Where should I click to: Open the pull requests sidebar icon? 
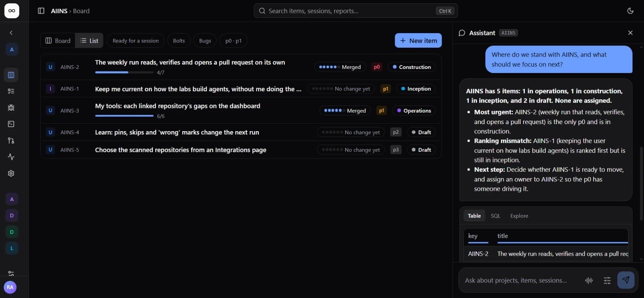tap(11, 140)
